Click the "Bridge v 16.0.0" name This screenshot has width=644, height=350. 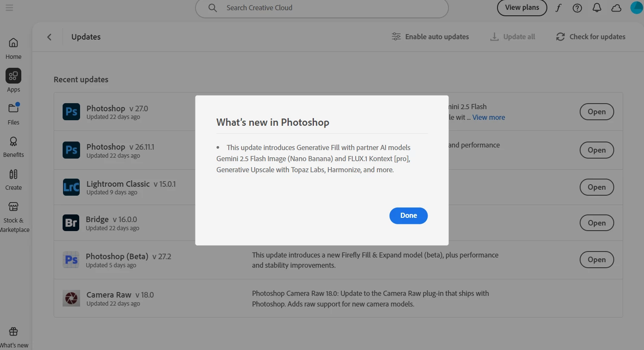[112, 219]
